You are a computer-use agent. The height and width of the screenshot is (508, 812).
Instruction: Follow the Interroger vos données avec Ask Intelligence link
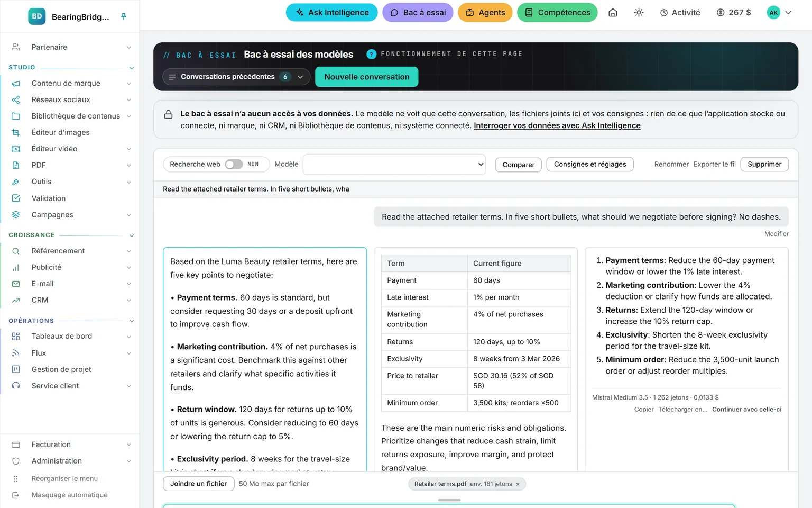(x=557, y=125)
